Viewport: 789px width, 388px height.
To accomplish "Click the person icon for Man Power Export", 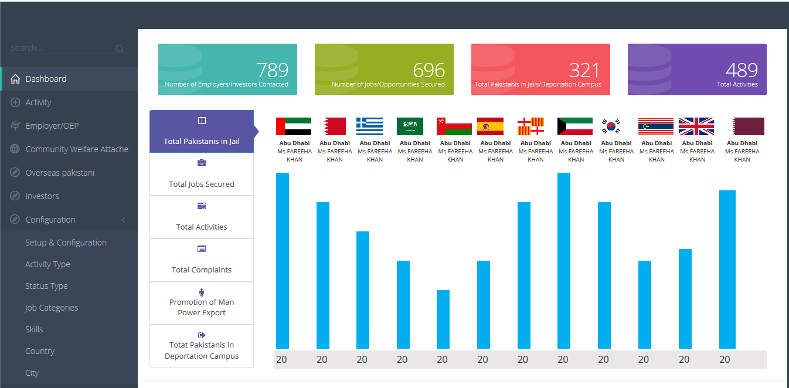I will tap(201, 291).
